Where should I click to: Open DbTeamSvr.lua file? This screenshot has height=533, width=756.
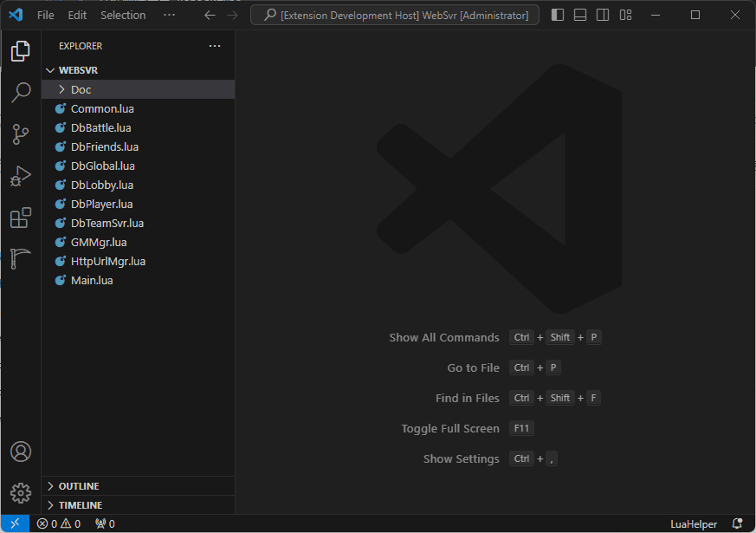(139, 224)
